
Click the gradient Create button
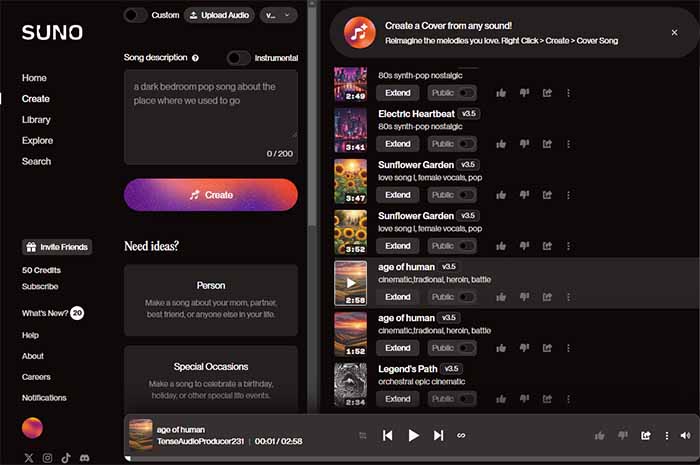211,195
